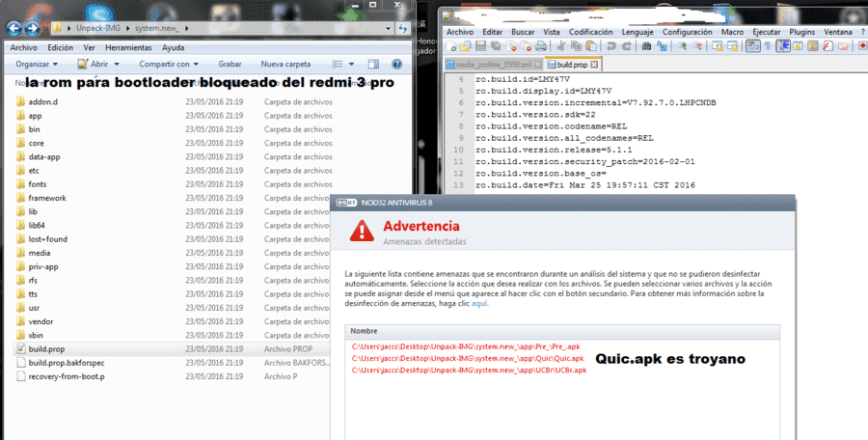
Task: Open Explorer Herramientas menu
Action: [128, 47]
